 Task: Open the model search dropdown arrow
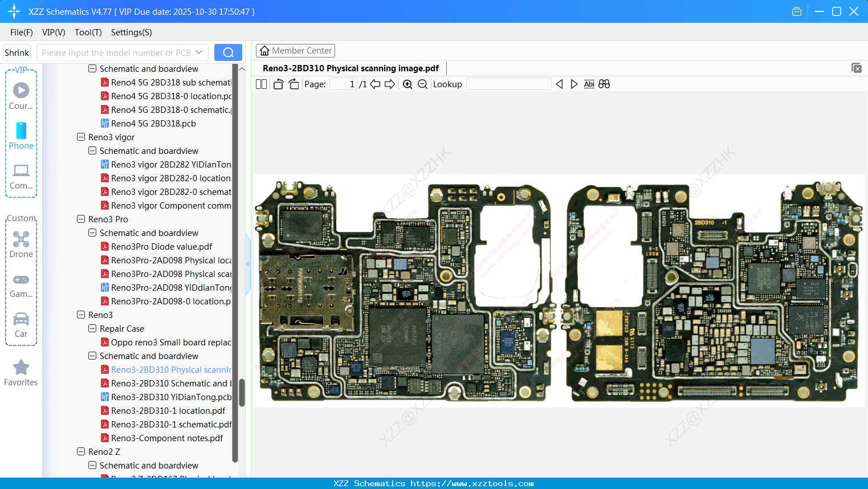[x=199, y=52]
